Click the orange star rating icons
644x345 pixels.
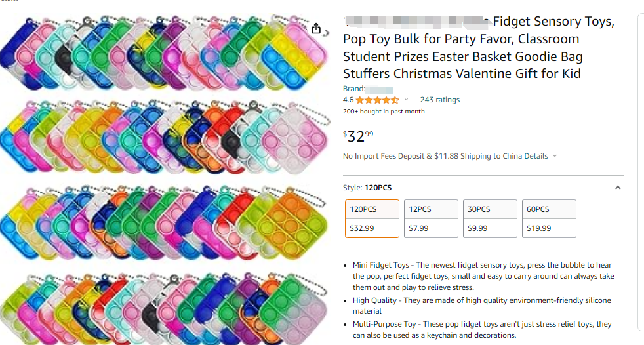[377, 100]
